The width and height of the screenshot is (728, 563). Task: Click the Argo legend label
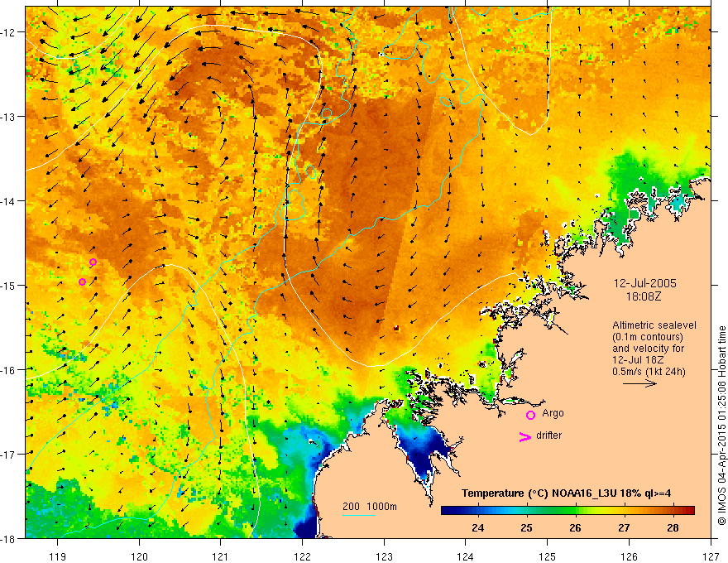point(553,413)
